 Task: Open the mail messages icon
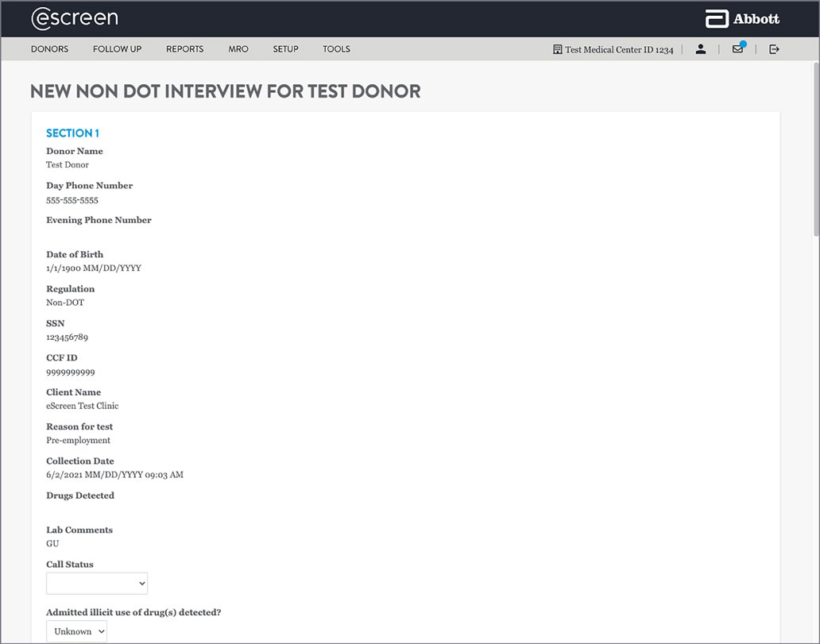click(737, 49)
